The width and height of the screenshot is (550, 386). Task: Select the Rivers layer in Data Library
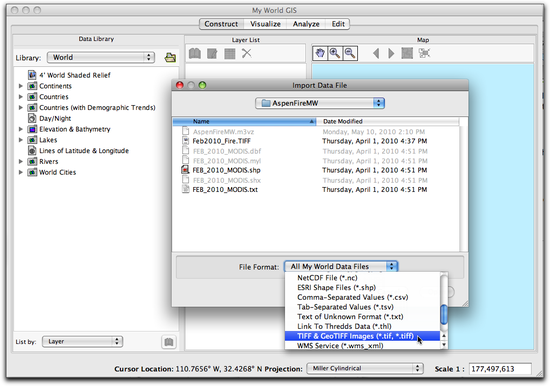[x=49, y=161]
